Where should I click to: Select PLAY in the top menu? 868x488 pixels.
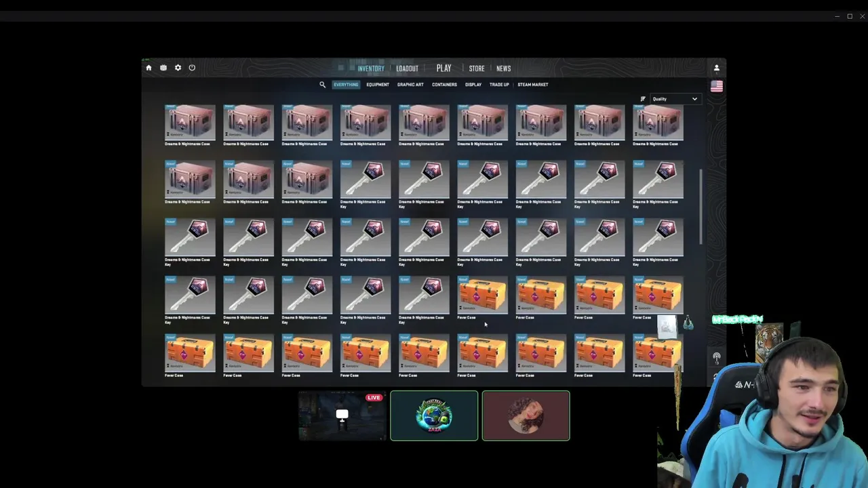pos(443,68)
